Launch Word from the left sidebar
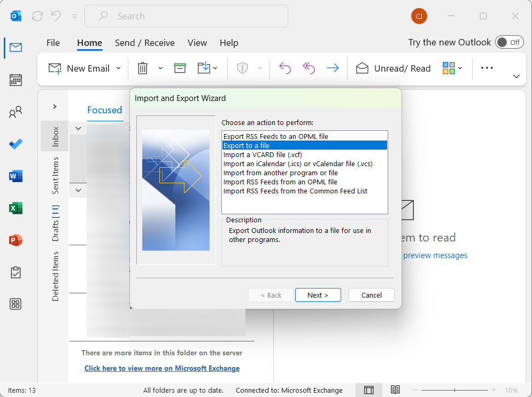The width and height of the screenshot is (532, 397). click(x=16, y=176)
